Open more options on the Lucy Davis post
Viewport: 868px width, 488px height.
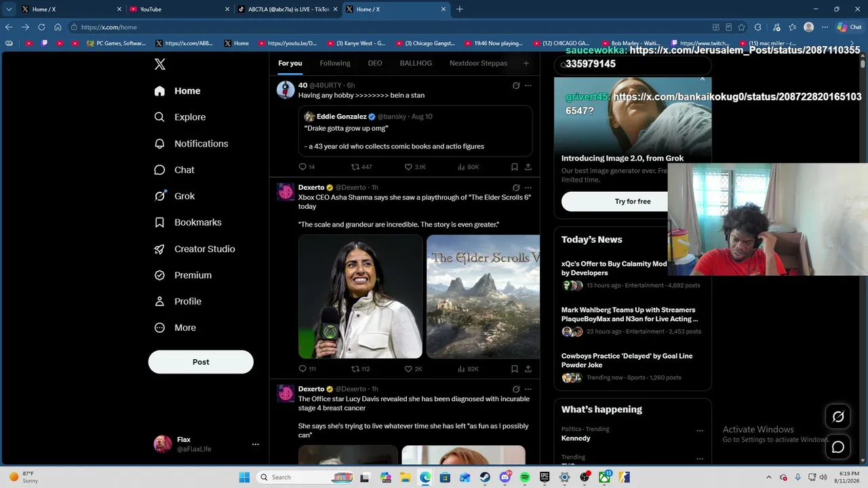coord(528,389)
